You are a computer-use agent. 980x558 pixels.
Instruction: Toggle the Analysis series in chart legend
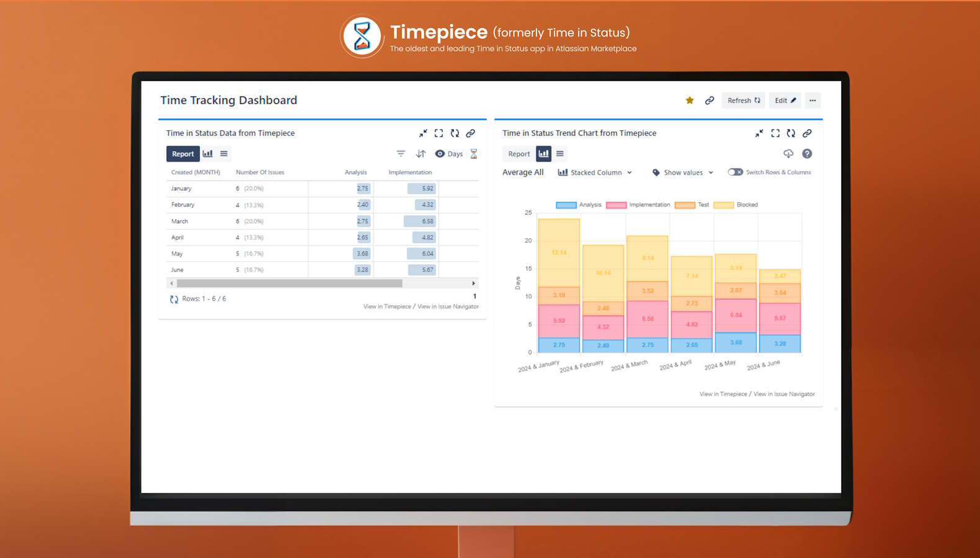coord(579,205)
